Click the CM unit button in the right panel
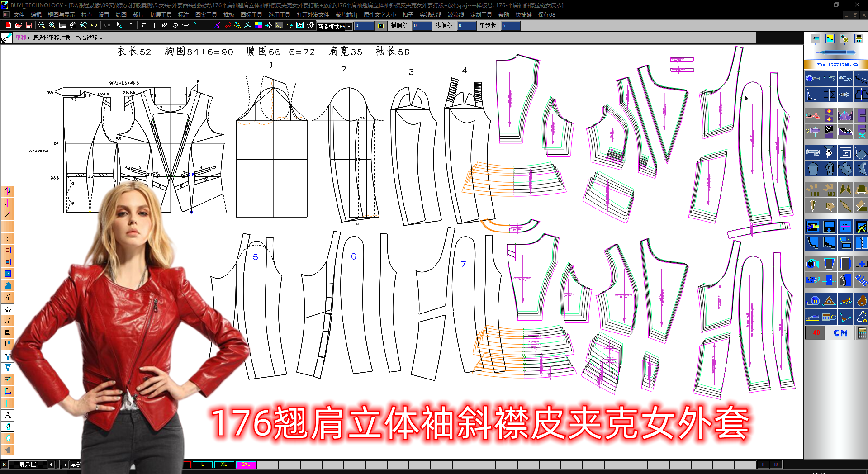The height and width of the screenshot is (474, 868). [x=840, y=332]
